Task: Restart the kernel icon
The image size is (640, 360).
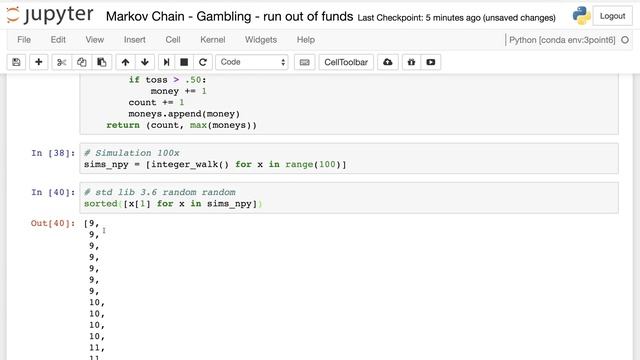Action: (x=203, y=62)
